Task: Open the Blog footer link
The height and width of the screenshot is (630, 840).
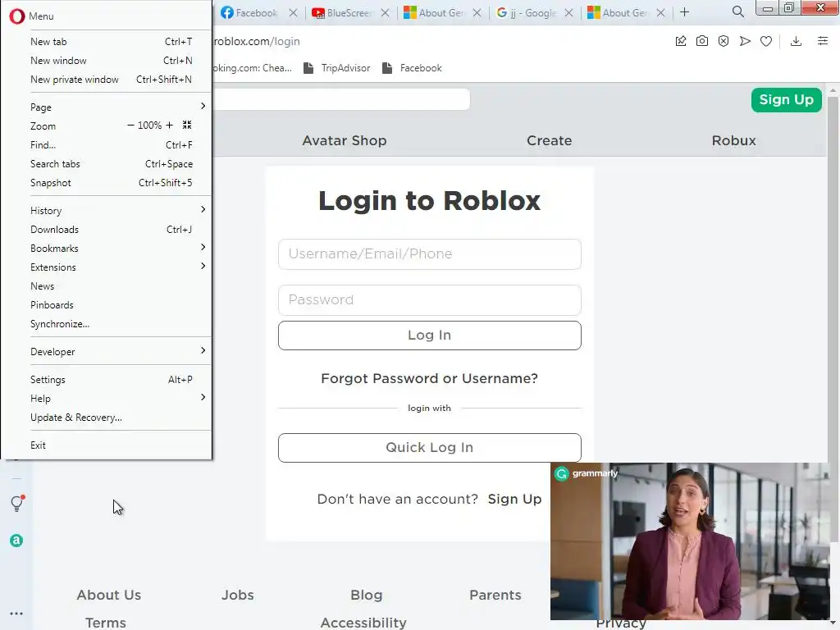Action: [367, 595]
